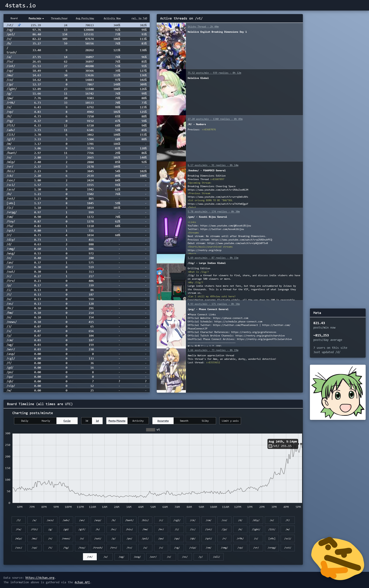Click the thinking emoji image
This screenshot has height=588, width=369.
point(338,560)
